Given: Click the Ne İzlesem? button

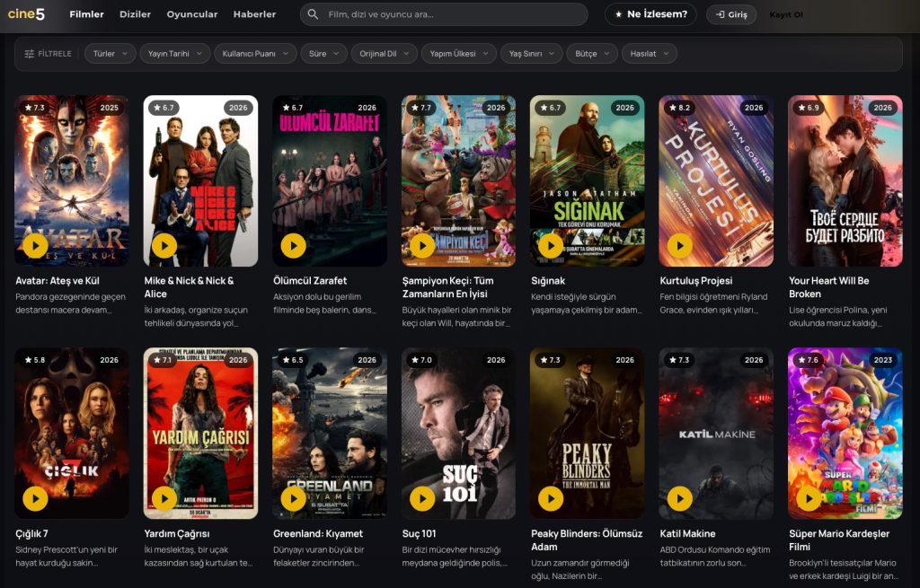Looking at the screenshot, I should 650,14.
